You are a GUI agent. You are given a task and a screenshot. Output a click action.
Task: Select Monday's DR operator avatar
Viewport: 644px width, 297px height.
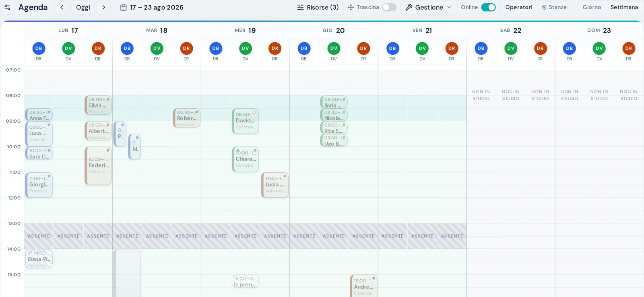click(98, 48)
